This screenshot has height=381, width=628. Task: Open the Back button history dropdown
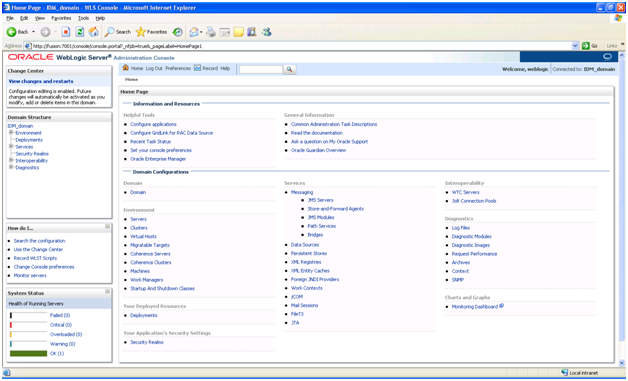tap(34, 32)
